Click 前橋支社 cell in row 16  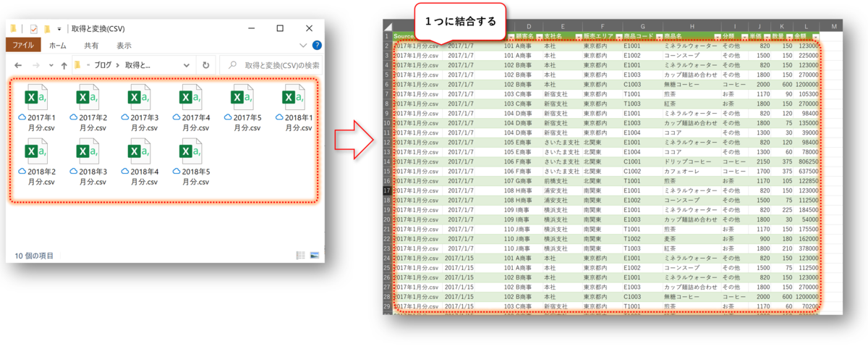click(562, 181)
